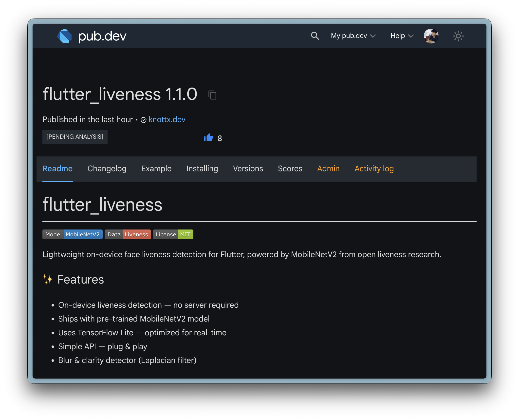Open the Installing tab

(202, 169)
